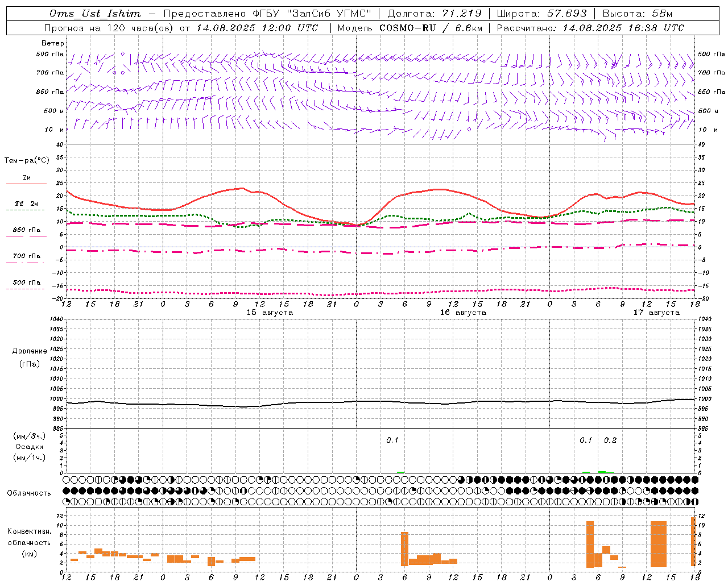
Task: Click the pink dotted legend line under 500 гПа
Action: (x=25, y=289)
